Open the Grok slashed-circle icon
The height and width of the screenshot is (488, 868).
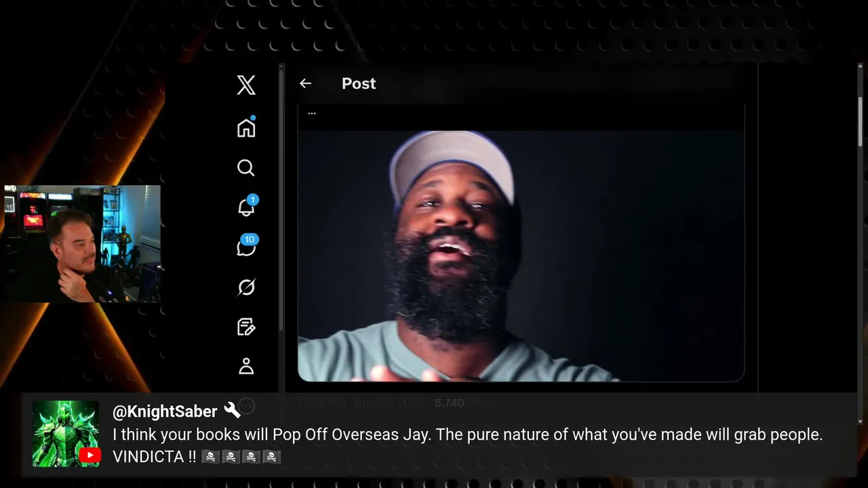(x=246, y=287)
